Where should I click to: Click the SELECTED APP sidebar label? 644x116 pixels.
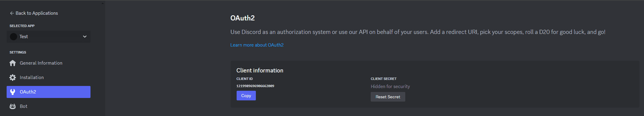click(22, 26)
